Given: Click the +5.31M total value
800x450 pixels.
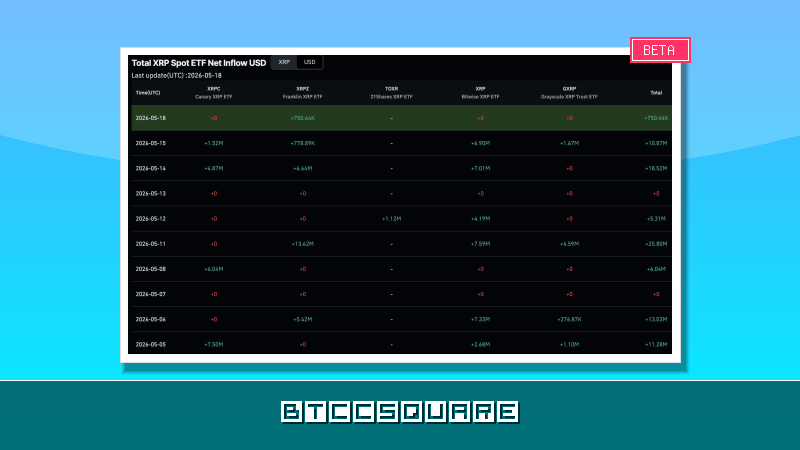Looking at the screenshot, I should [x=656, y=219].
